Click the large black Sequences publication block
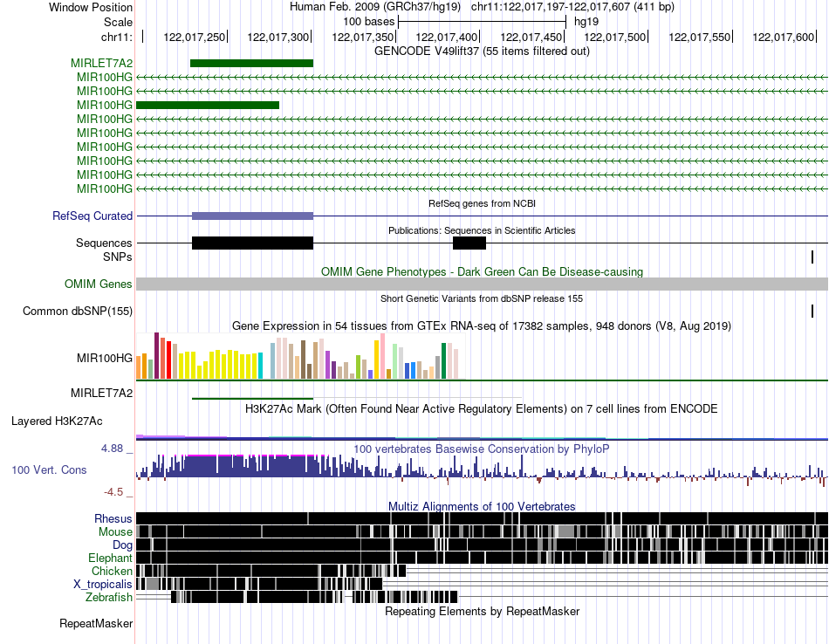Viewport: 829px width, 644px height. point(253,243)
